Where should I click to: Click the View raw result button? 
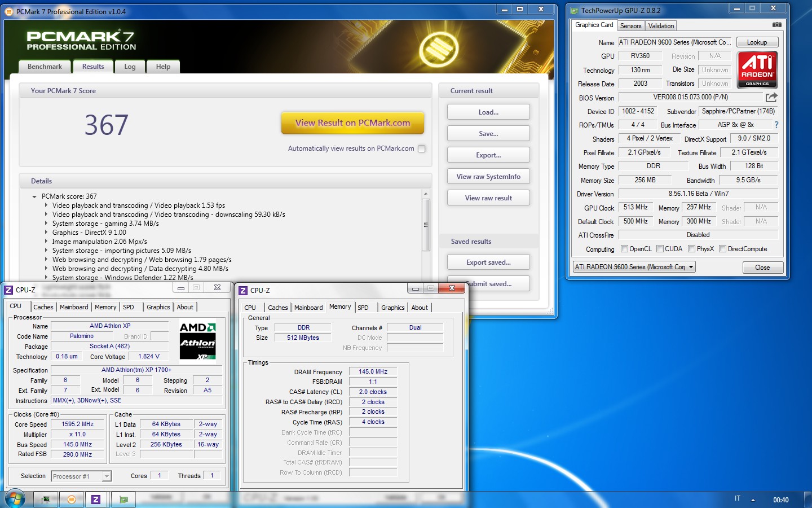[488, 198]
